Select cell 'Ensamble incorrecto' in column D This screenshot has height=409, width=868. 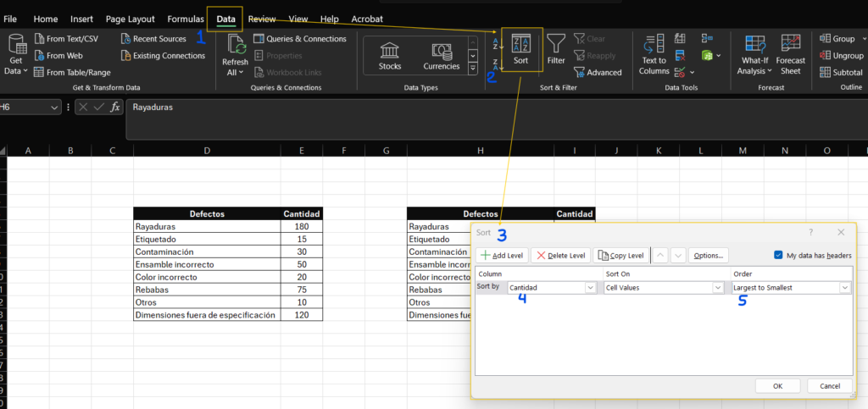207,264
